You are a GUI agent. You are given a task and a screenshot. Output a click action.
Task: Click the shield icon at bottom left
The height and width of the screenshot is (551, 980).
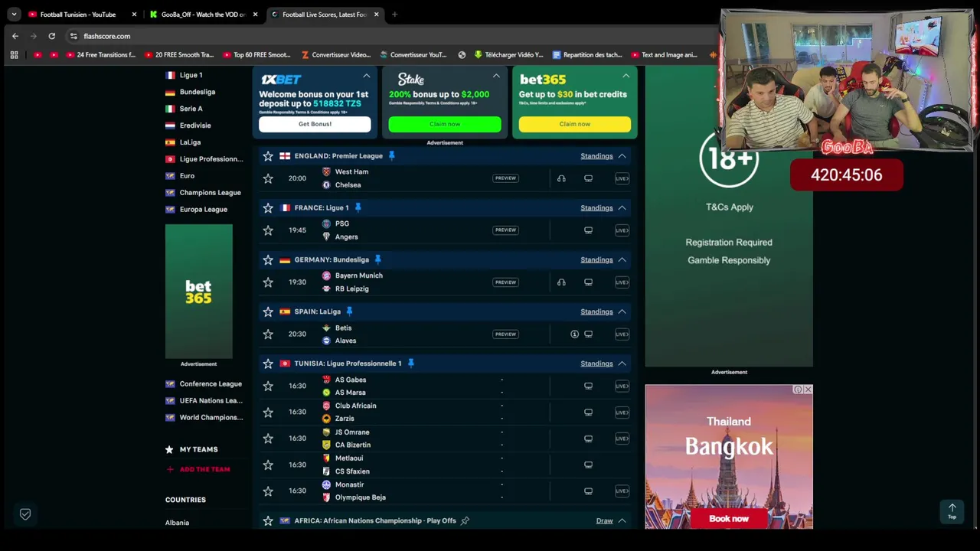point(25,514)
